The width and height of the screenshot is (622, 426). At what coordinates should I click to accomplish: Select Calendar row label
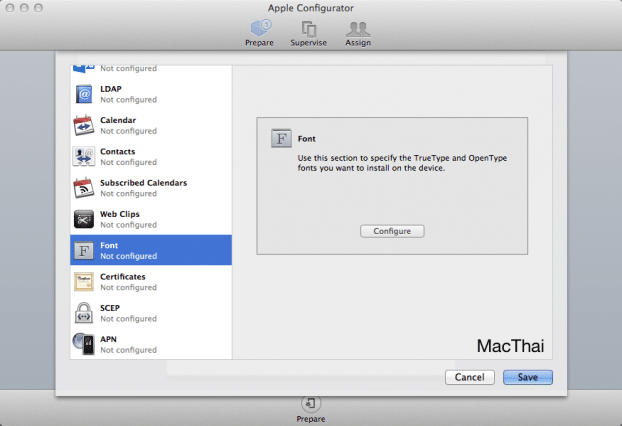[118, 120]
